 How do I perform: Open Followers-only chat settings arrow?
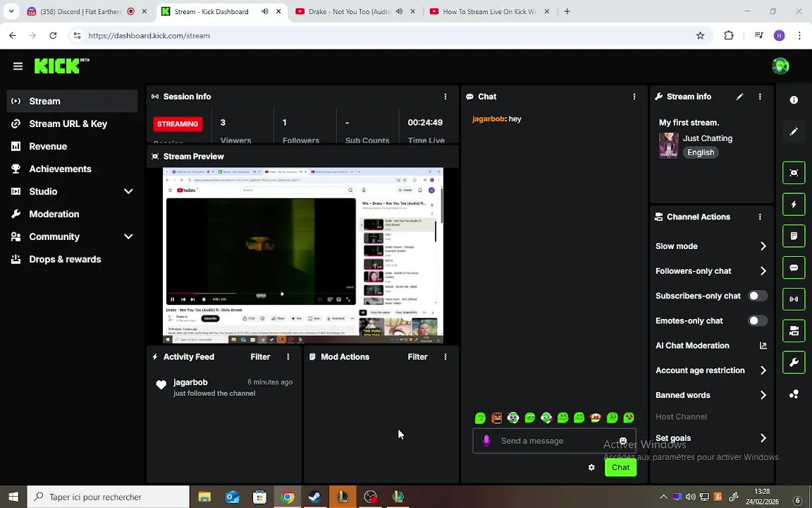763,271
